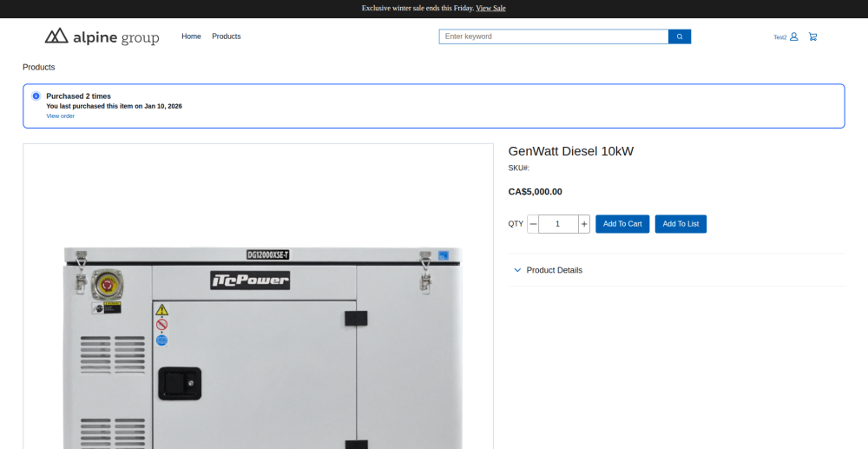Click the Add To Cart button
868x449 pixels.
[622, 224]
